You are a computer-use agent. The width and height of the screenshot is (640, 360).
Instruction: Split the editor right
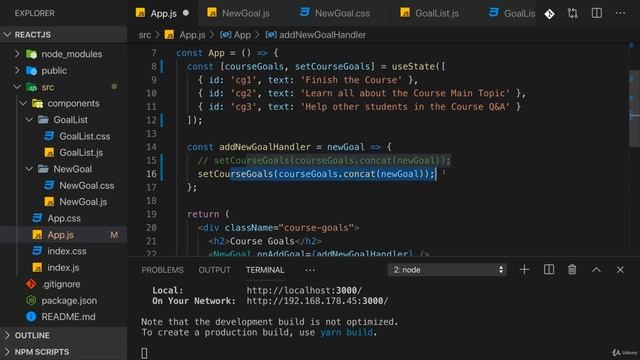(x=597, y=13)
